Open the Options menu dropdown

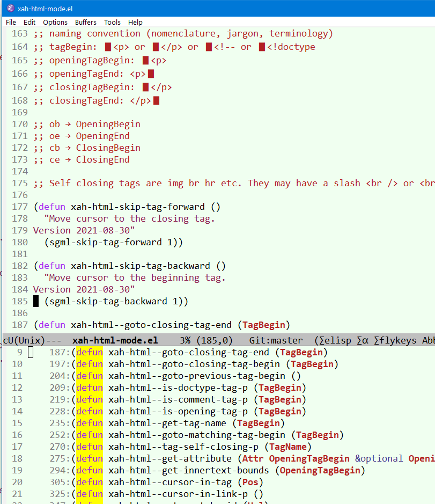55,22
